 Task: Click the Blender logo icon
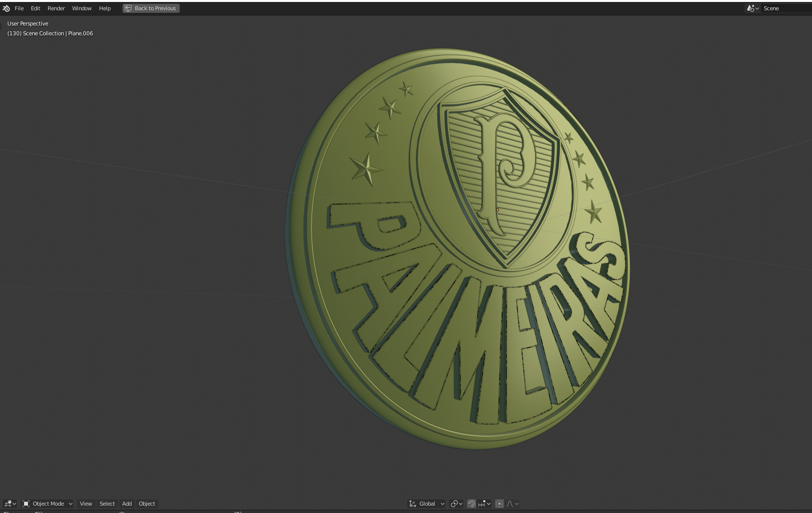6,8
